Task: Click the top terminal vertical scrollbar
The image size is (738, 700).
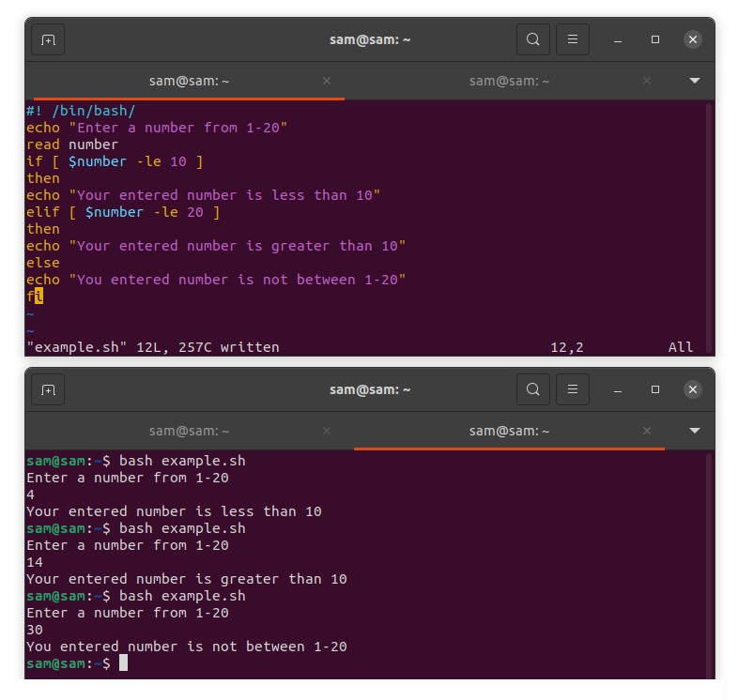Action: click(709, 228)
